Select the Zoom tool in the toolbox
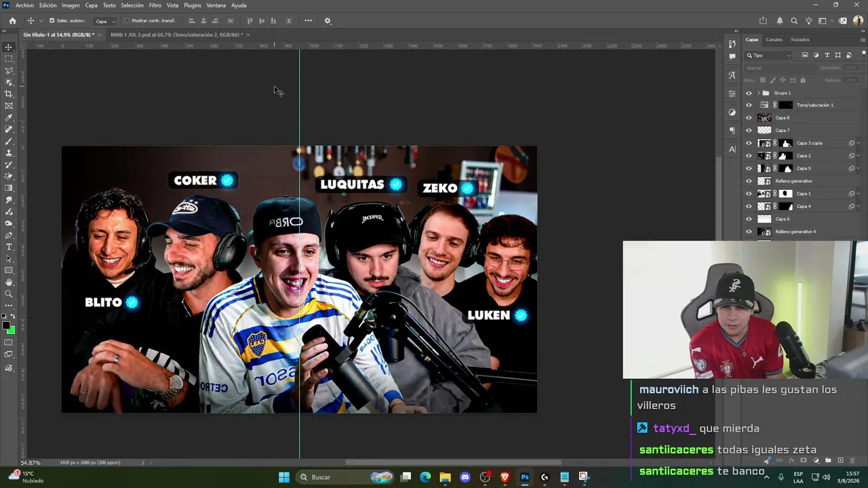868x488 pixels. coord(9,294)
